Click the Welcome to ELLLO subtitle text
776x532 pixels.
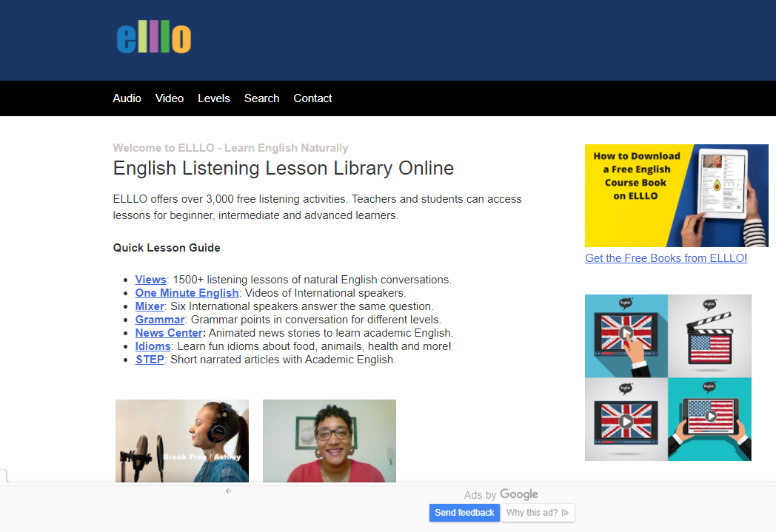230,148
